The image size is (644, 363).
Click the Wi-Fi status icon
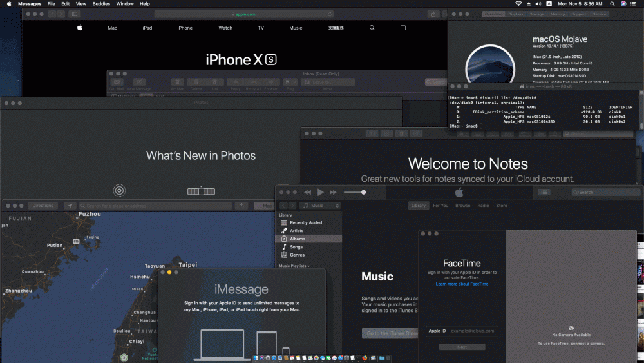[518, 4]
